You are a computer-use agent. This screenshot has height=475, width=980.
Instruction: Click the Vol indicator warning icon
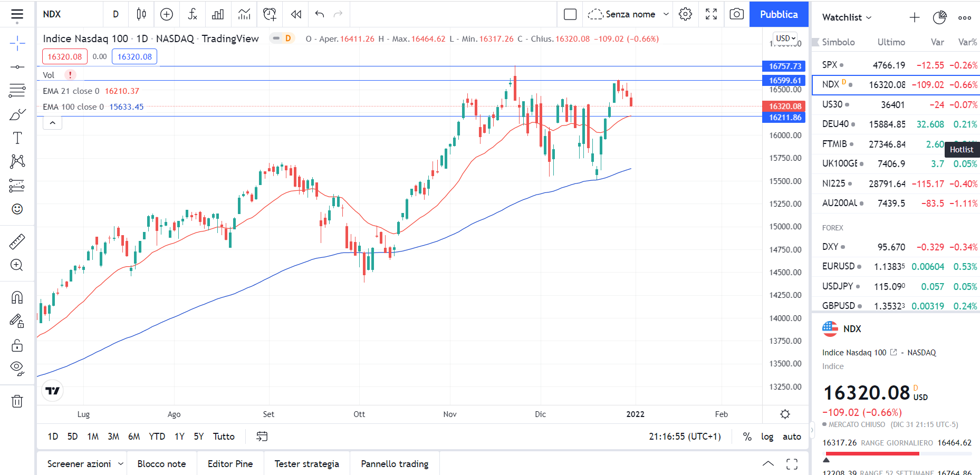click(x=70, y=75)
